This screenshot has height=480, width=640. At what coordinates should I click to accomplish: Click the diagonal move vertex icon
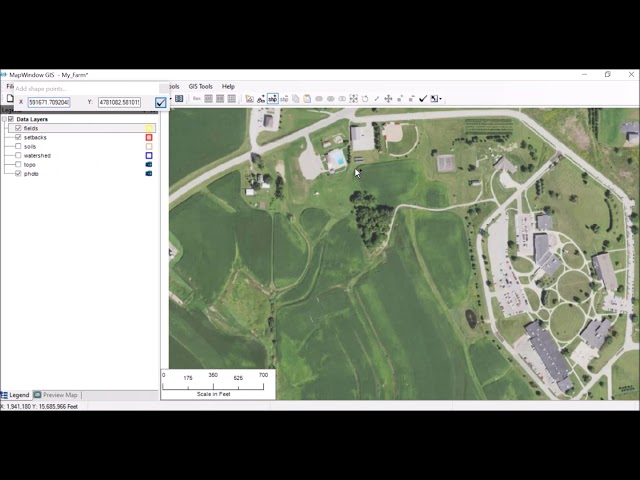(x=377, y=99)
